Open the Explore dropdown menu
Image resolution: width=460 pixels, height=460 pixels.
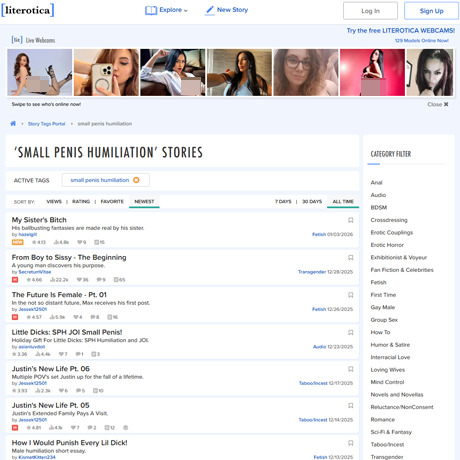click(166, 10)
